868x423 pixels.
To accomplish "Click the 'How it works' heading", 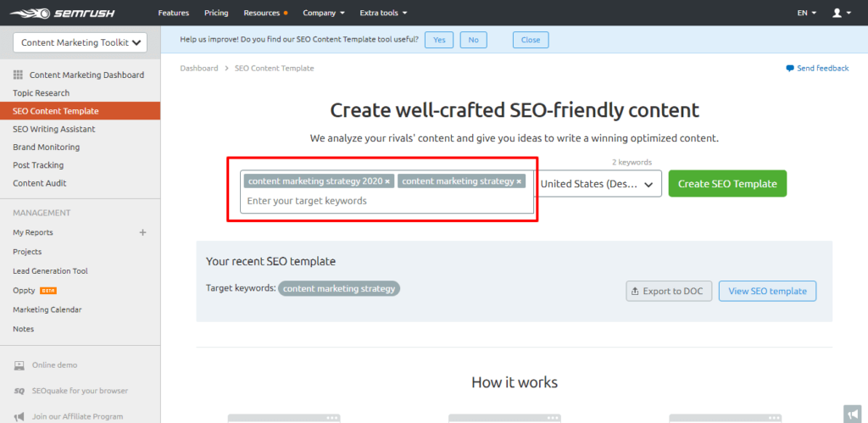I will coord(515,382).
